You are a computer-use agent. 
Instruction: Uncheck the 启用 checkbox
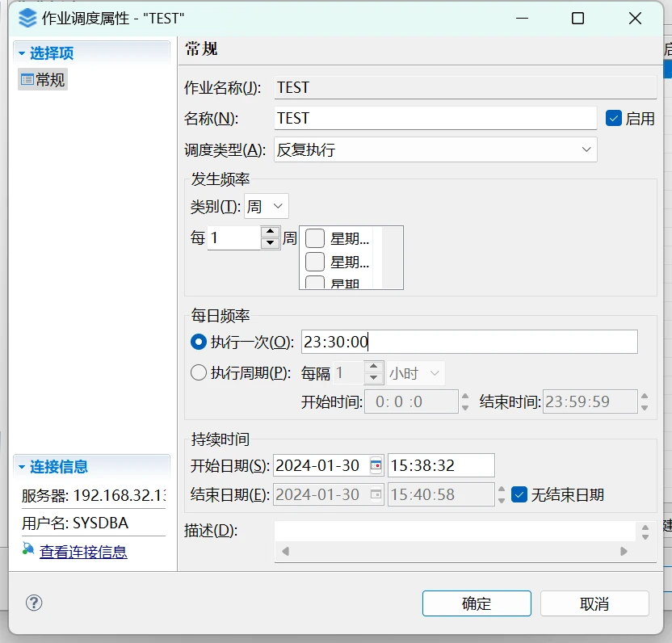pos(613,118)
